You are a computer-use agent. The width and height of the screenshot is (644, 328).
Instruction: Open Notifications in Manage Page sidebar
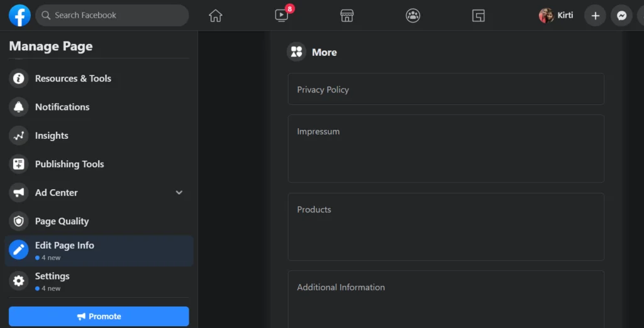pyautogui.click(x=62, y=107)
